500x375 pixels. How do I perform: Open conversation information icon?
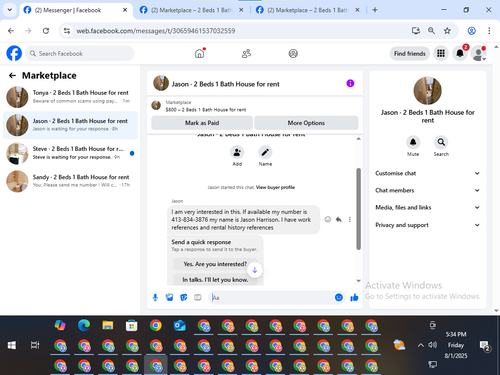350,83
